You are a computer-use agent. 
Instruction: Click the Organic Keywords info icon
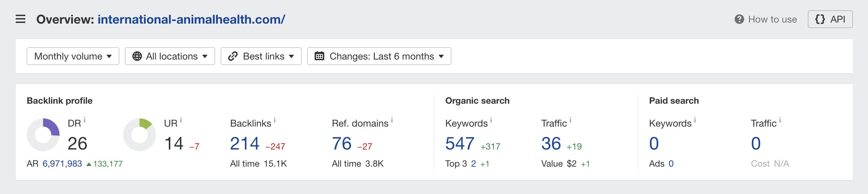491,120
